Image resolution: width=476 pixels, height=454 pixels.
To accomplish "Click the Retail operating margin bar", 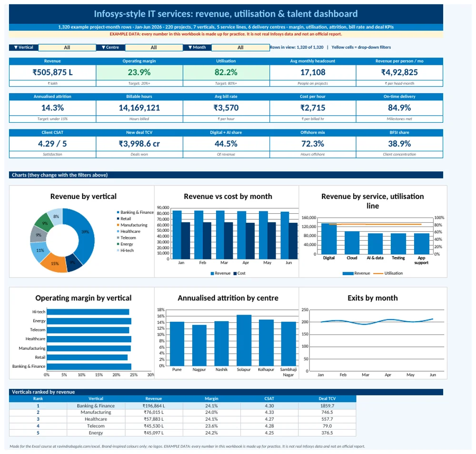I will (x=87, y=357).
